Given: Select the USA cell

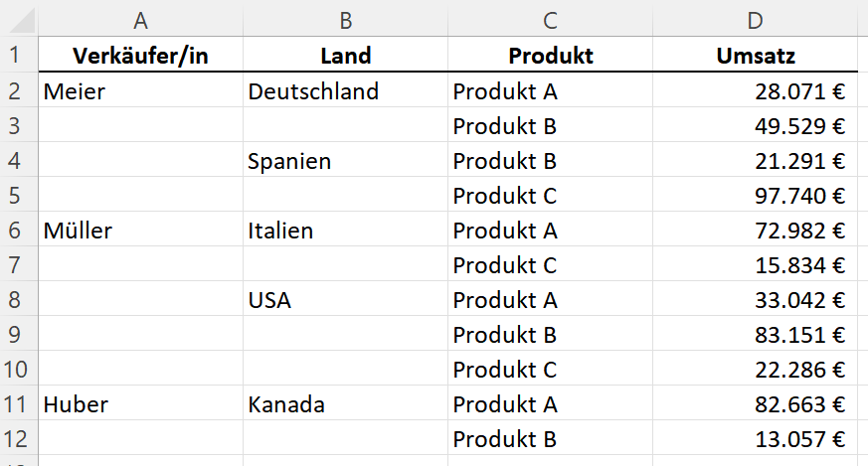Looking at the screenshot, I should [345, 299].
